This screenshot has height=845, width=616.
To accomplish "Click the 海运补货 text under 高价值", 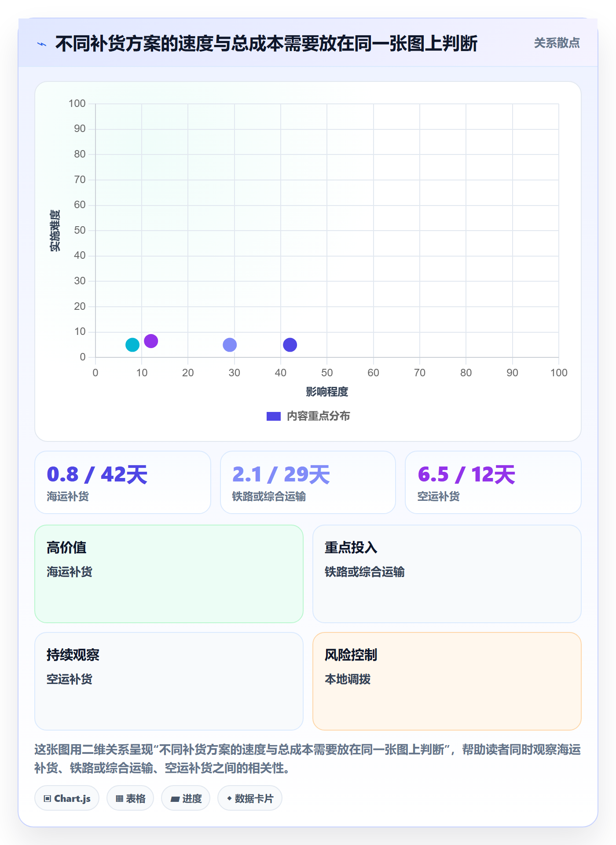I will [x=70, y=572].
